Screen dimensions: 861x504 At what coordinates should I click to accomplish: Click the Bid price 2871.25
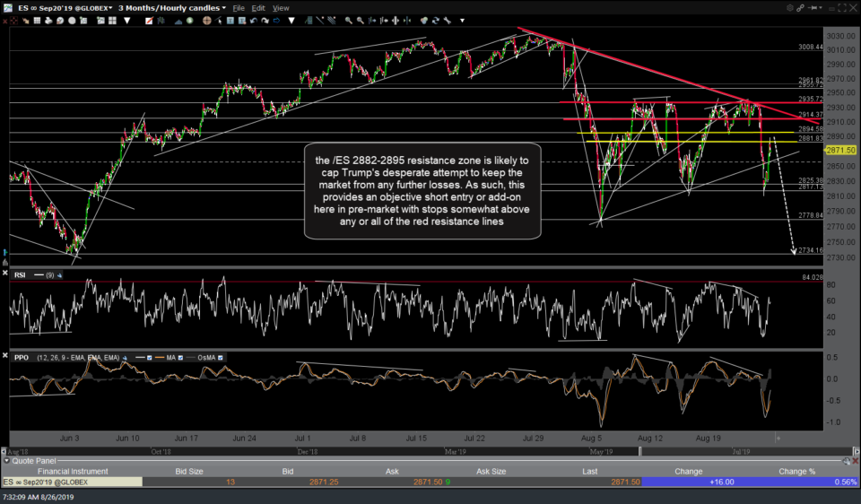[324, 482]
